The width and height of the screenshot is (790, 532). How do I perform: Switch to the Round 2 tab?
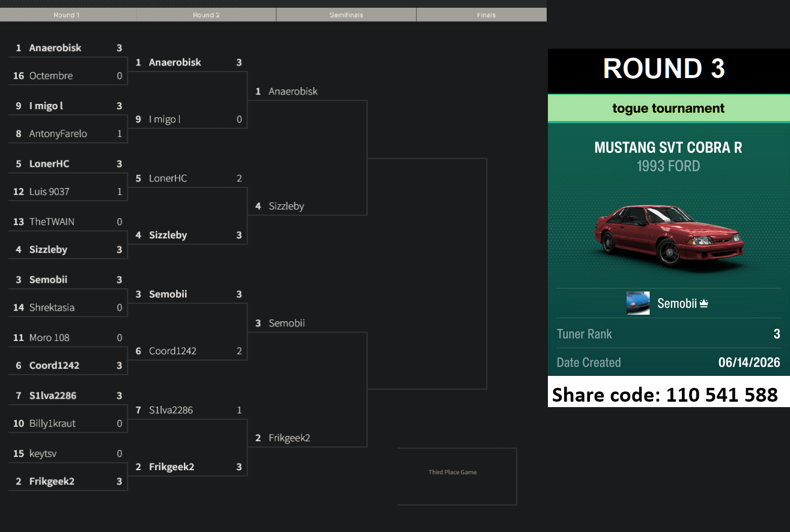(206, 15)
